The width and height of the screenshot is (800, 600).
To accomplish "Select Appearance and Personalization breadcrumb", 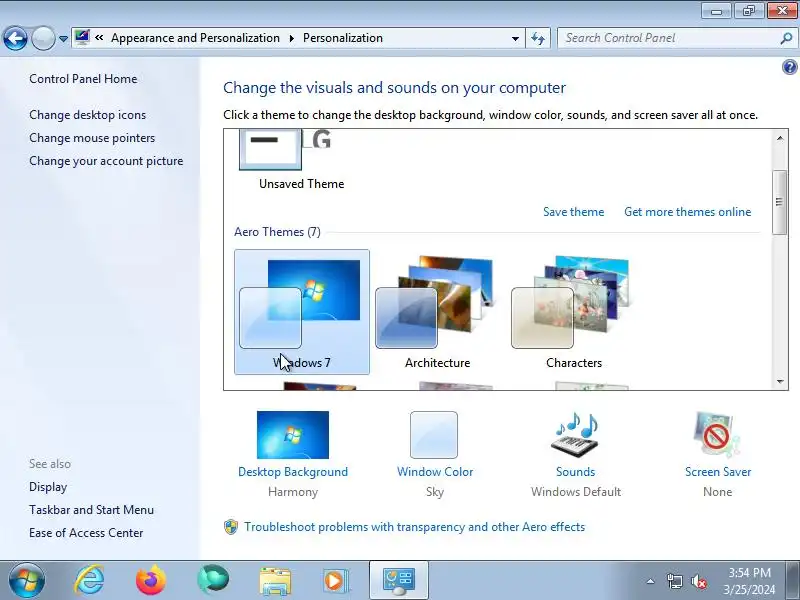I will [x=195, y=38].
